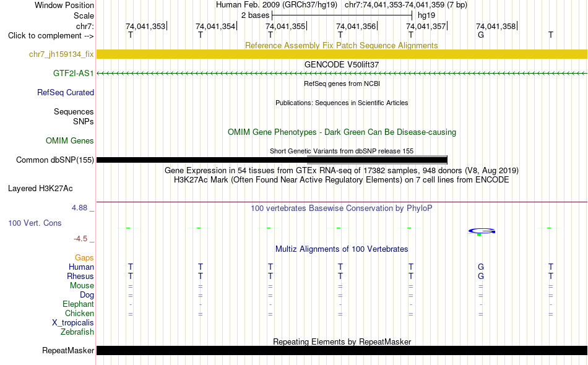
Task: Click the G base in the Rhesus row
Action: 481,276
